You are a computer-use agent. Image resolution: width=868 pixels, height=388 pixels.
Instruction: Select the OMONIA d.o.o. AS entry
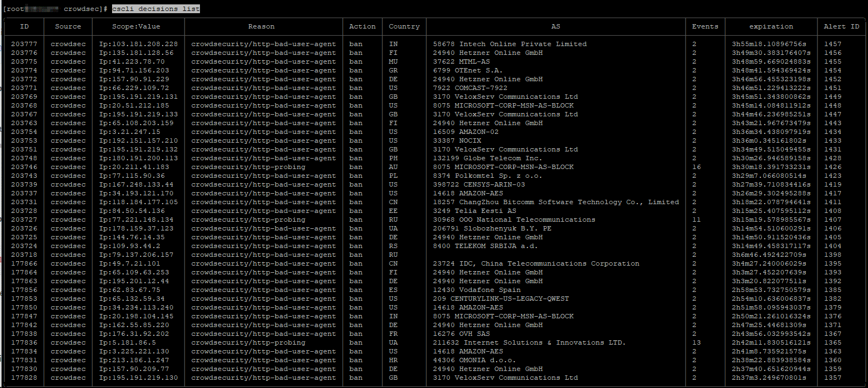coord(474,360)
